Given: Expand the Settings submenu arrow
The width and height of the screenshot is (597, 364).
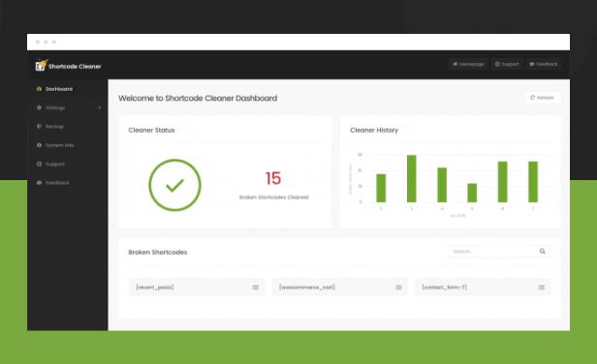Looking at the screenshot, I should tap(100, 108).
